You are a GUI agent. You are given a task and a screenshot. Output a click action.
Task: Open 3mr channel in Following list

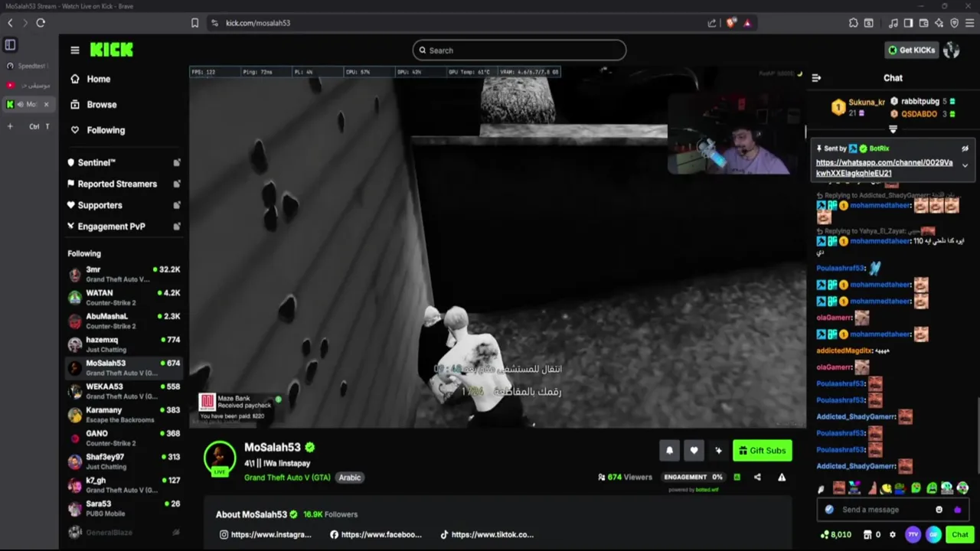(124, 275)
